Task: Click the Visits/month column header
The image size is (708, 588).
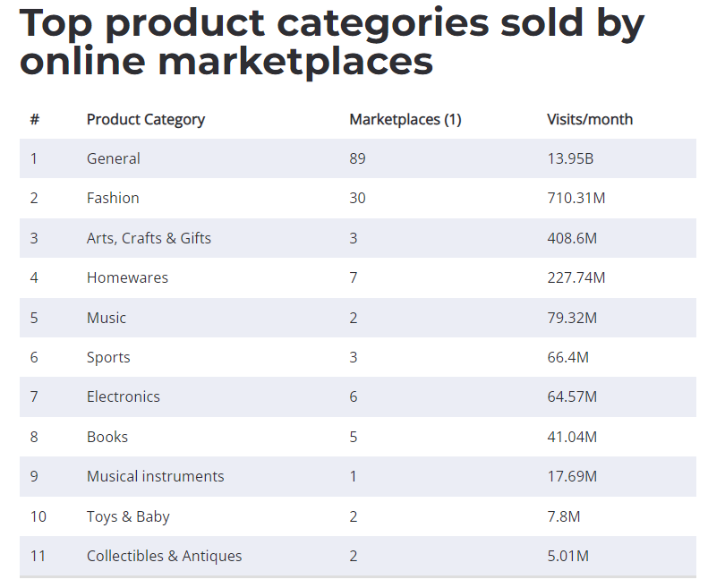Action: coord(590,120)
